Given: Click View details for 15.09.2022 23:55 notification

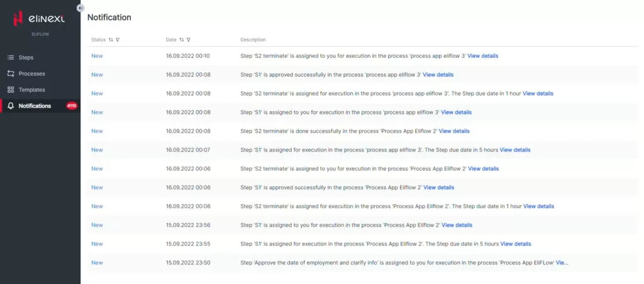Looking at the screenshot, I should (x=516, y=244).
